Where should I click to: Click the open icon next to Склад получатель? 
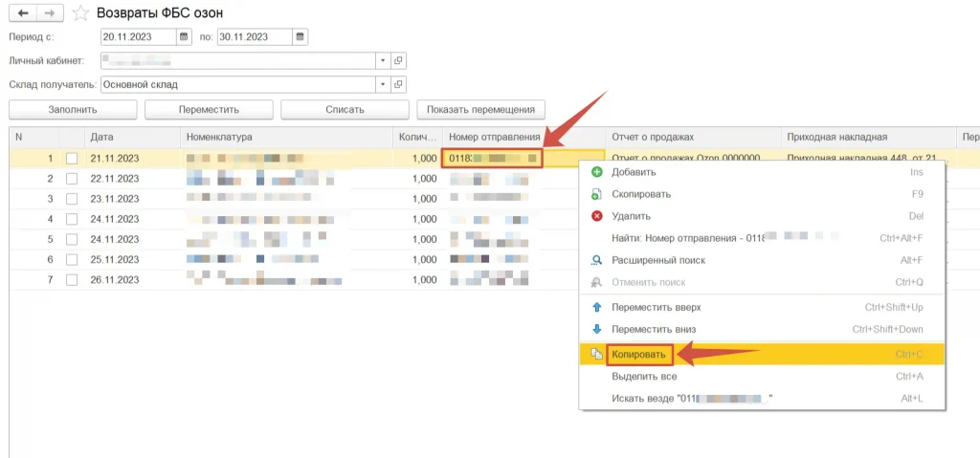[x=399, y=84]
